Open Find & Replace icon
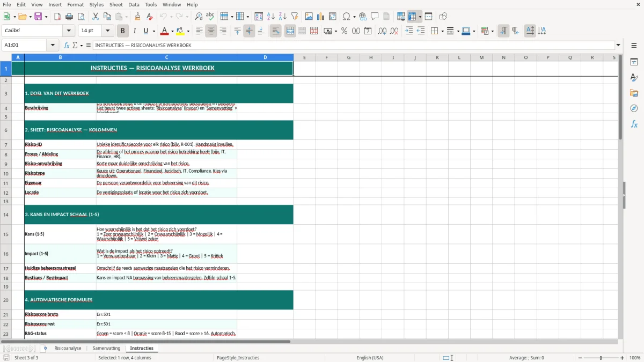The height and width of the screenshot is (362, 644). click(199, 17)
